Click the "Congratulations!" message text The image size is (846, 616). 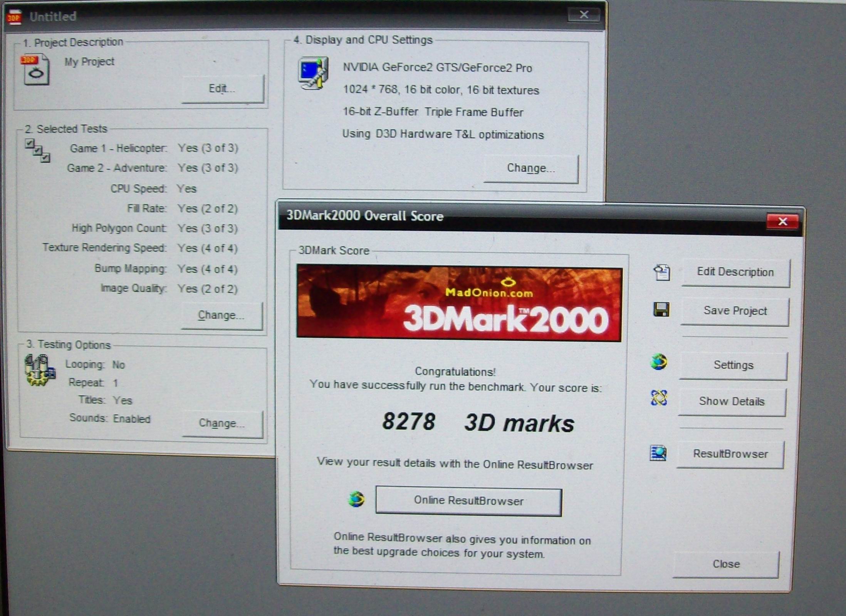(x=455, y=372)
